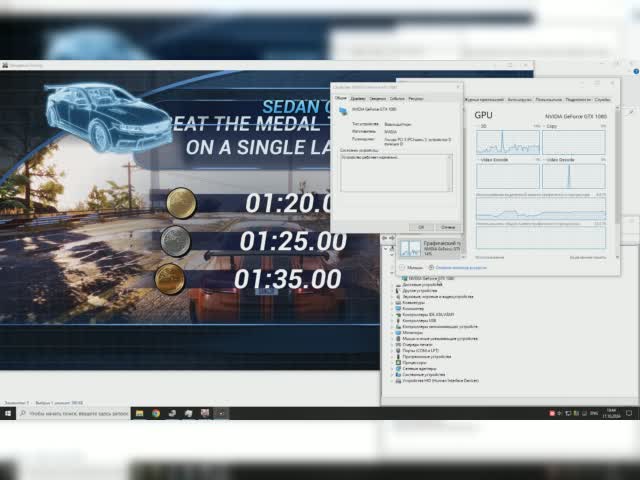640x480 pixels.
Task: Open the Video Decode graph dropdown
Action: (x=559, y=160)
